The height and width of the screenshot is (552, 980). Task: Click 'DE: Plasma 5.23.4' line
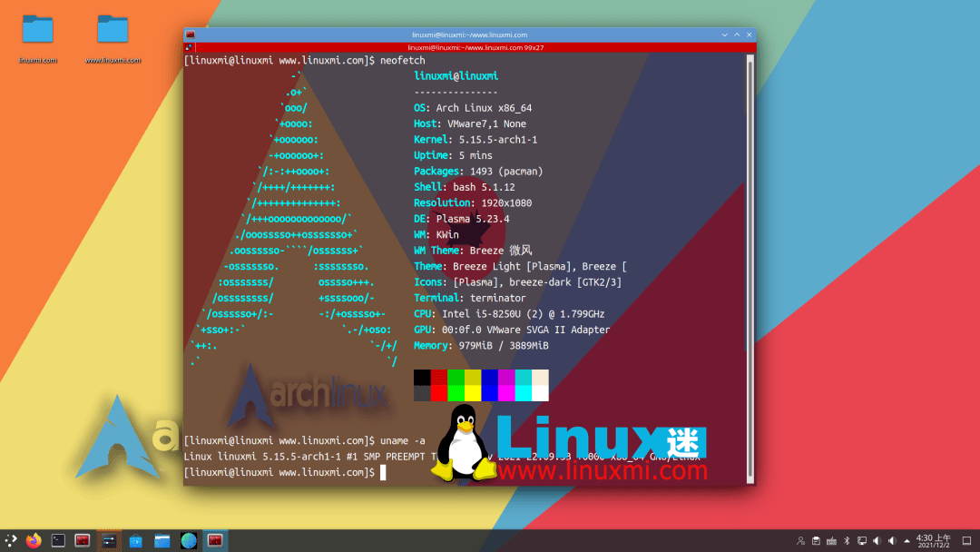(x=462, y=219)
